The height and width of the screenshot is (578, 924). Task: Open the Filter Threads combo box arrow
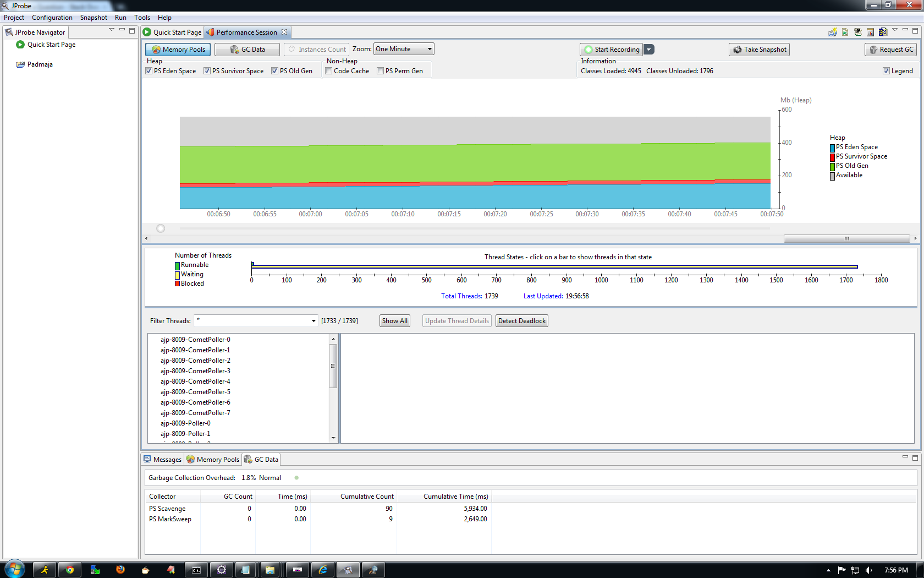[313, 321]
